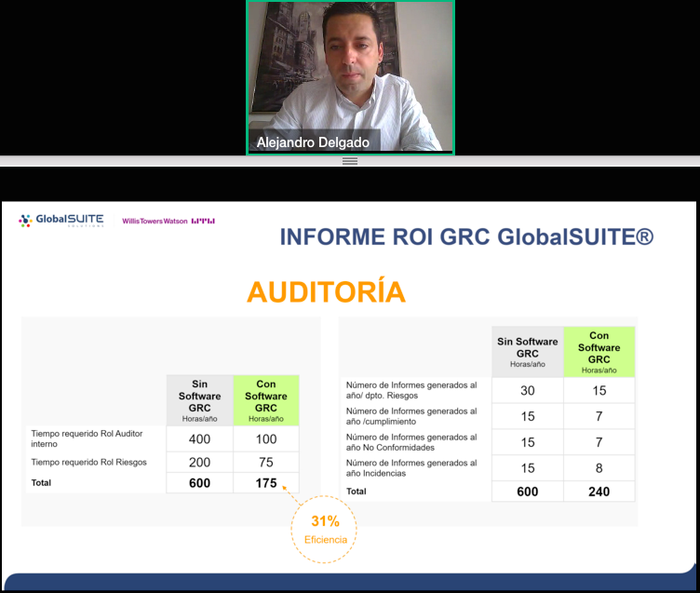Image resolution: width=700 pixels, height=593 pixels.
Task: Click Tiempo requerido Rol Auditor interno label
Action: (87, 438)
